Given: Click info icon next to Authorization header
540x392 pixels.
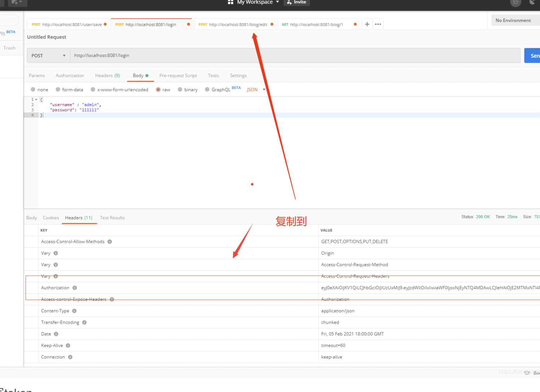Looking at the screenshot, I should point(75,288).
